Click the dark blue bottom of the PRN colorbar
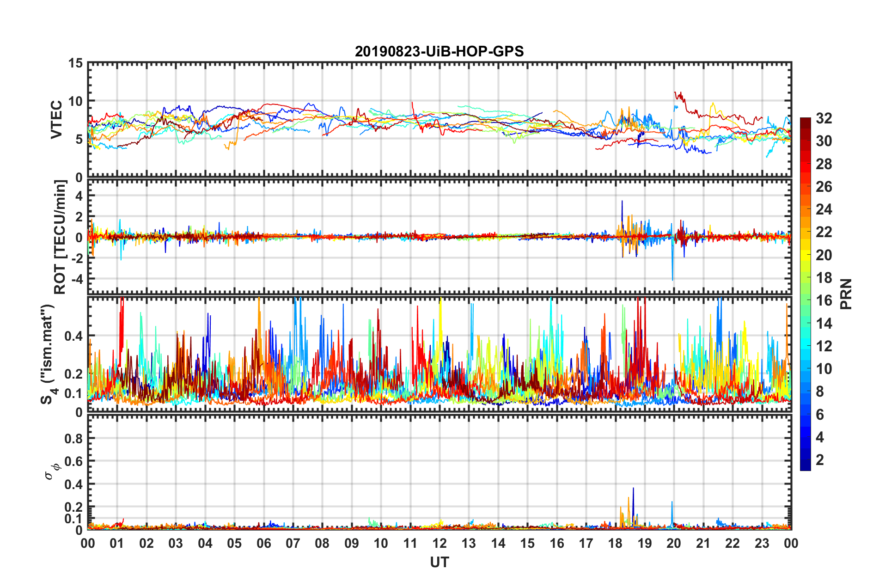 point(805,467)
